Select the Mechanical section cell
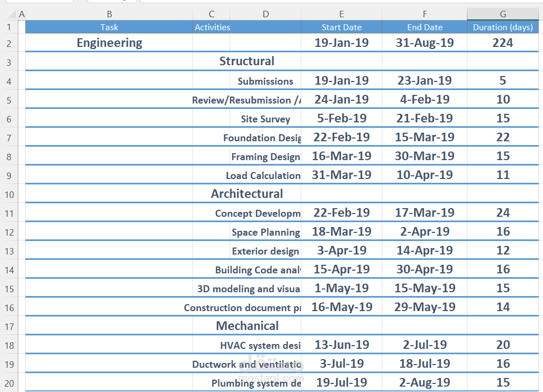 click(247, 326)
